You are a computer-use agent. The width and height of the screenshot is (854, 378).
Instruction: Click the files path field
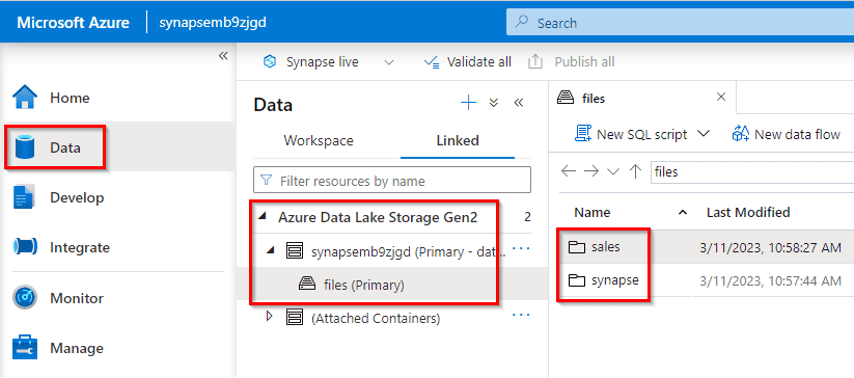tap(753, 172)
